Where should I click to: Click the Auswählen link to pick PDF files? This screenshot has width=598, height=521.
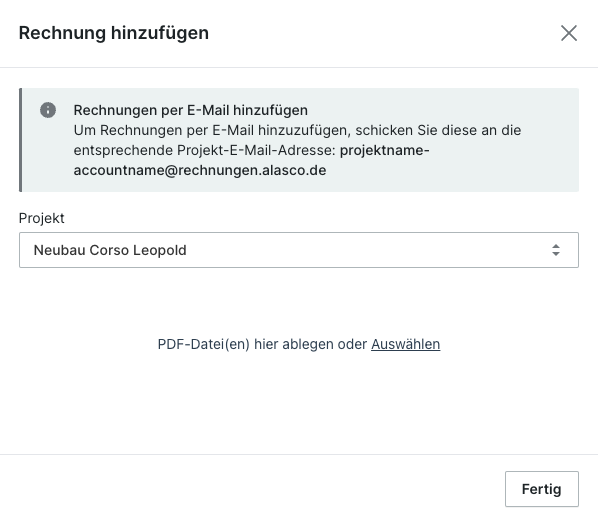[x=405, y=344]
